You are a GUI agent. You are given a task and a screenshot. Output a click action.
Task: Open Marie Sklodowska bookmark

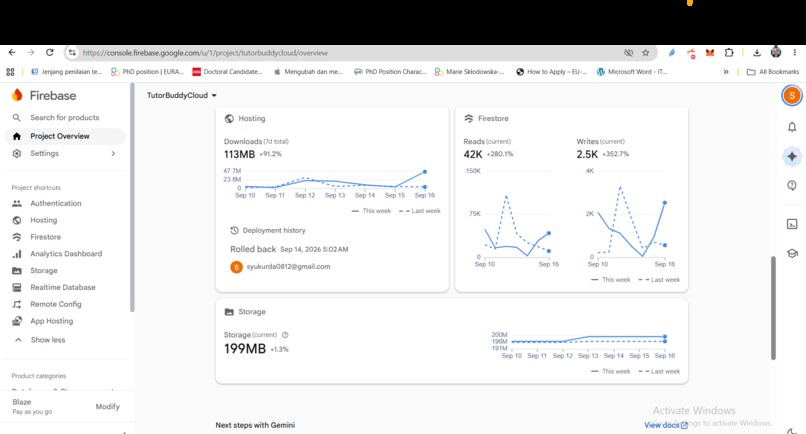pyautogui.click(x=470, y=72)
